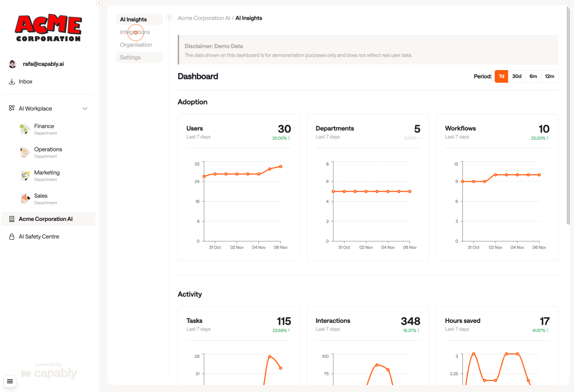The image size is (574, 392).
Task: Click the AI Insights breadcrumb
Action: (249, 18)
